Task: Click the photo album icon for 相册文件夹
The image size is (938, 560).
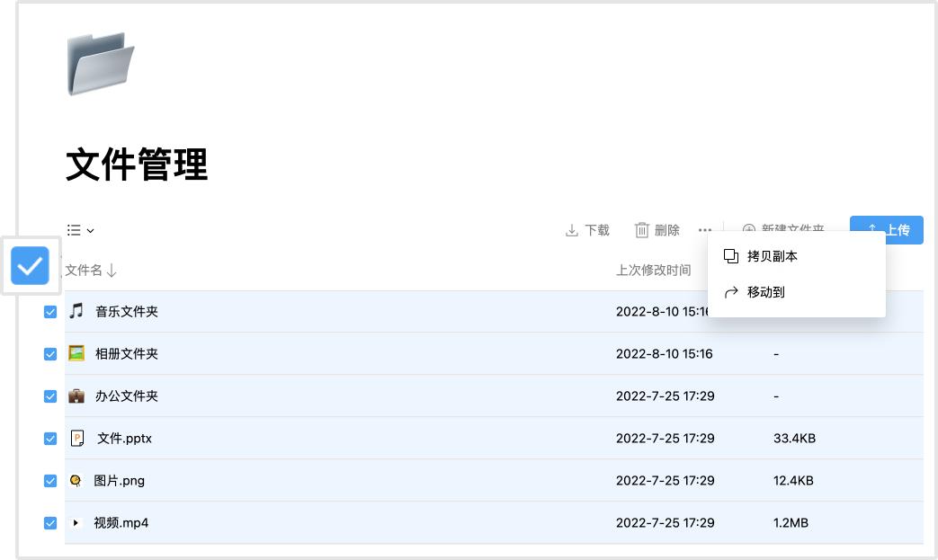Action: click(x=76, y=353)
